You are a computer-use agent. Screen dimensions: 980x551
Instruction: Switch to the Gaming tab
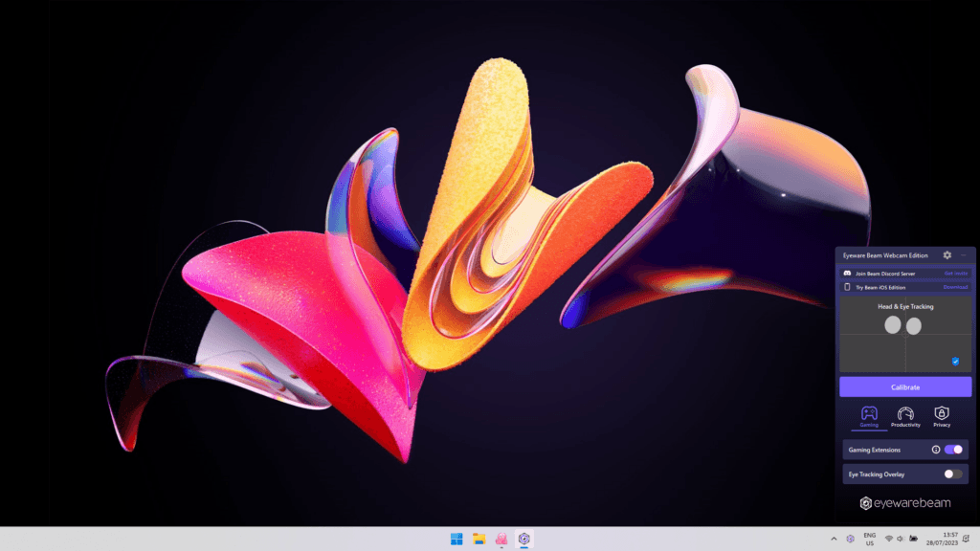point(869,417)
